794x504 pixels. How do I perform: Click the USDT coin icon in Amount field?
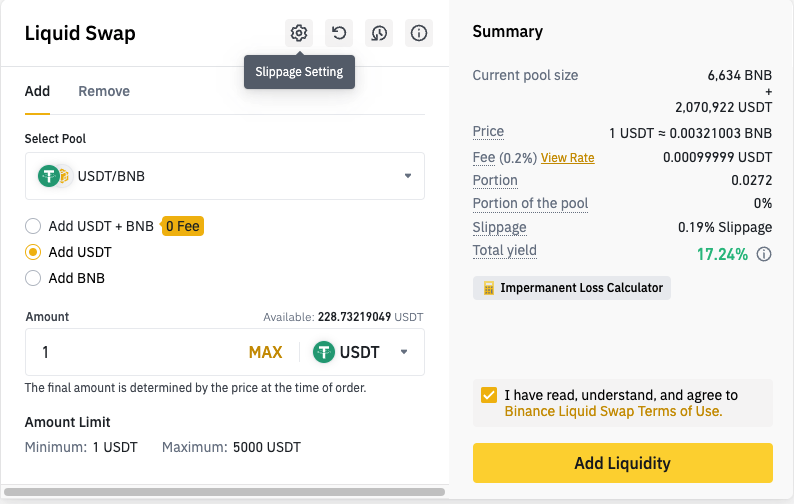(x=324, y=352)
